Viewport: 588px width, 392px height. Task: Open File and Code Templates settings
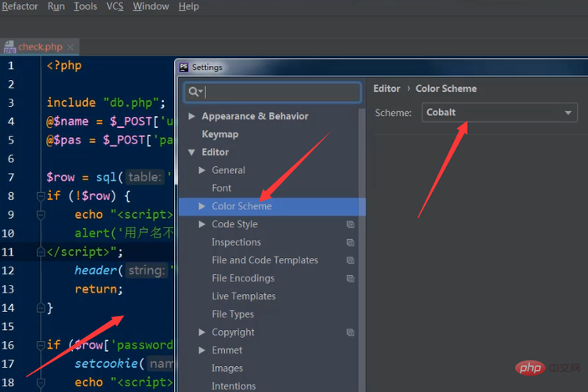(x=265, y=260)
